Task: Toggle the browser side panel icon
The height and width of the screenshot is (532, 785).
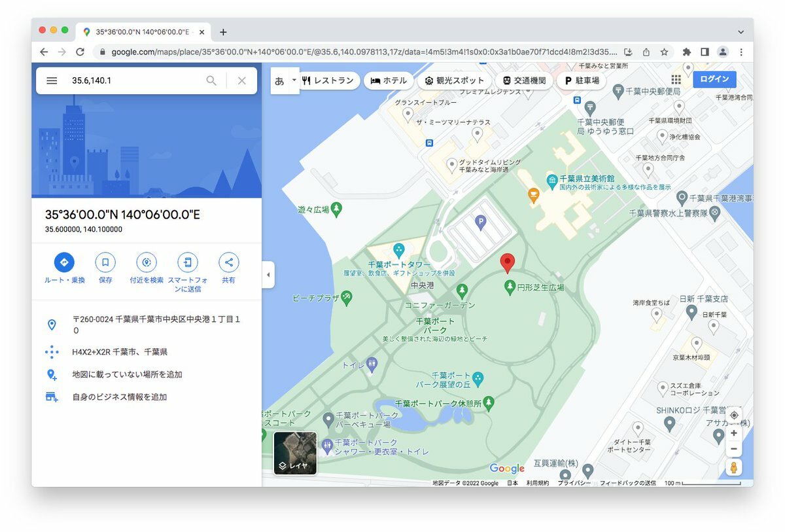Action: [x=705, y=52]
